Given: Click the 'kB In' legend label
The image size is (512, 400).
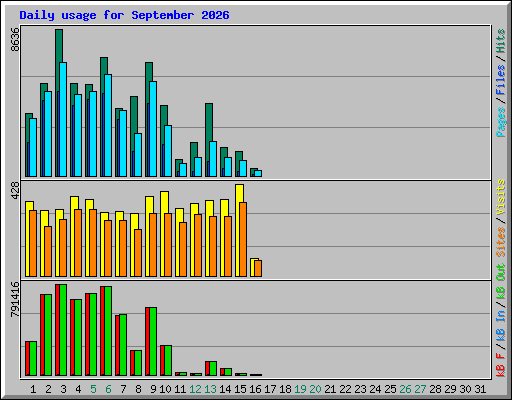Looking at the screenshot, I should (x=501, y=325).
